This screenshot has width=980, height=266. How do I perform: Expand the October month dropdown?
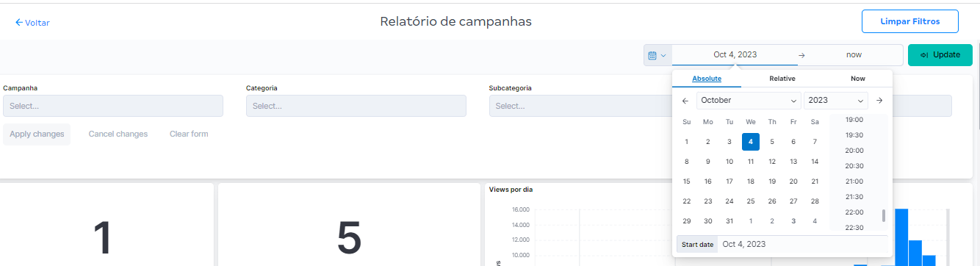point(749,101)
